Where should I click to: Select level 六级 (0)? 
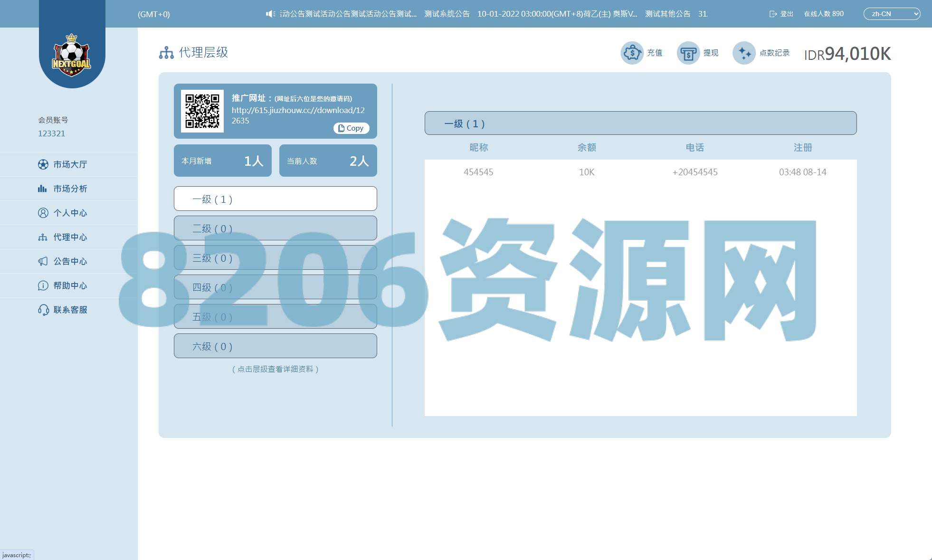pos(276,346)
